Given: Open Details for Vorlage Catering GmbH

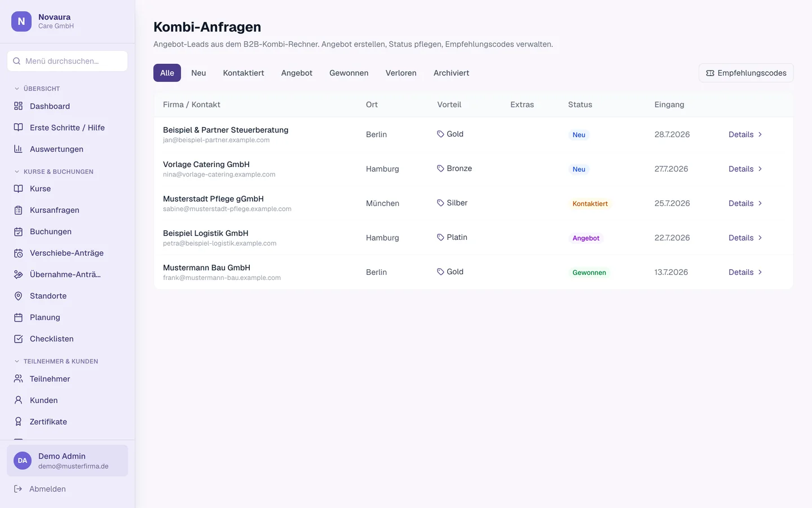Looking at the screenshot, I should (x=745, y=169).
